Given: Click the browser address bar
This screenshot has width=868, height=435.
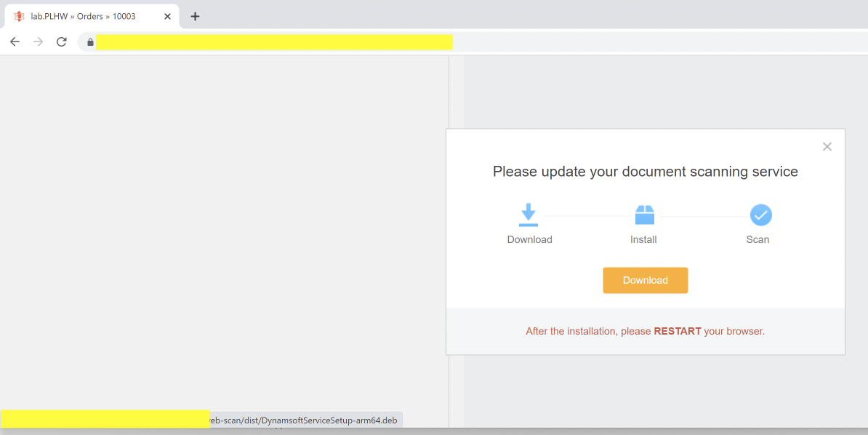Looking at the screenshot, I should (x=276, y=42).
